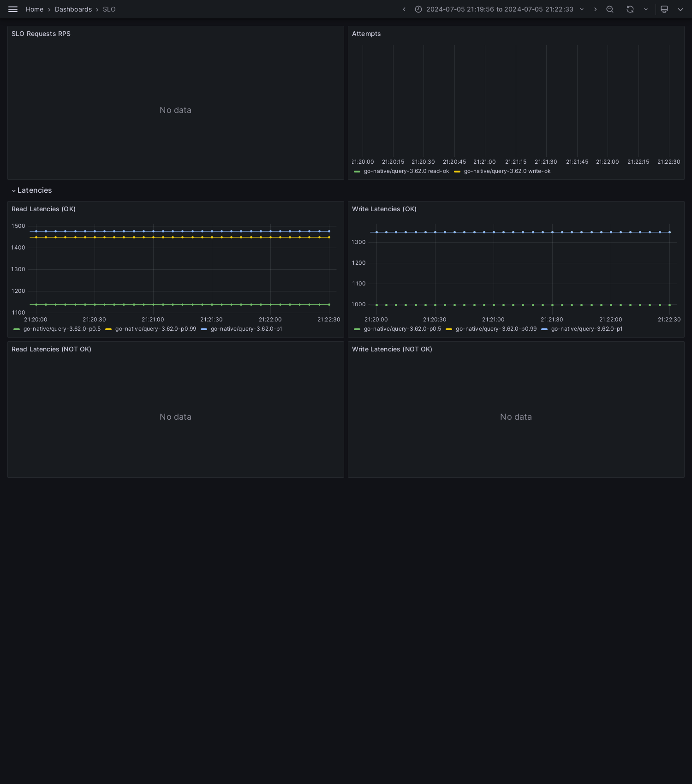Open the hamburger navigation menu

pyautogui.click(x=13, y=9)
